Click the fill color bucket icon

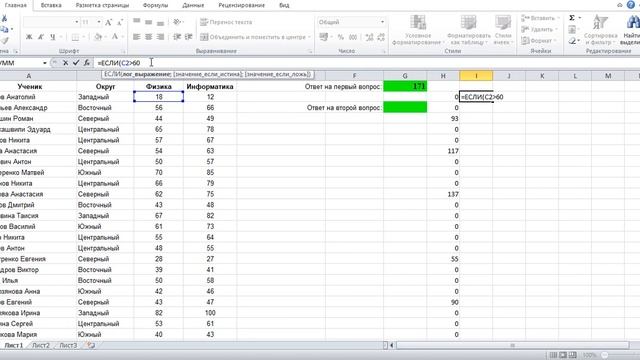(x=98, y=37)
